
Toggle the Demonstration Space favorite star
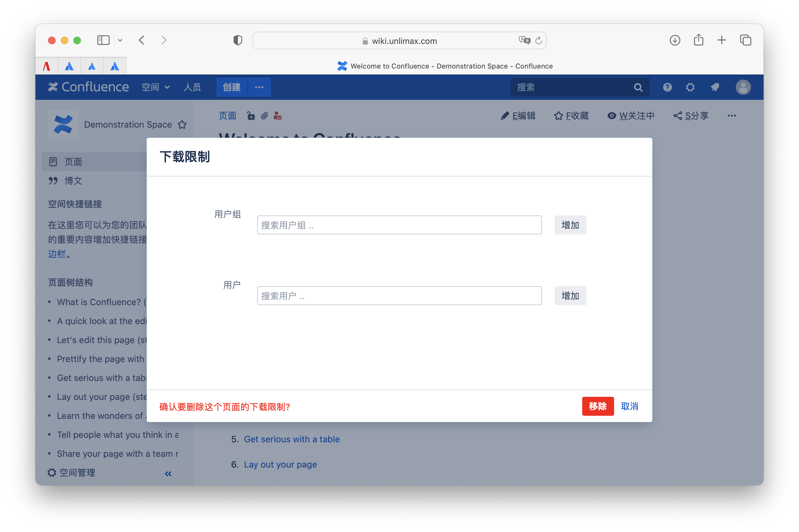pos(182,125)
